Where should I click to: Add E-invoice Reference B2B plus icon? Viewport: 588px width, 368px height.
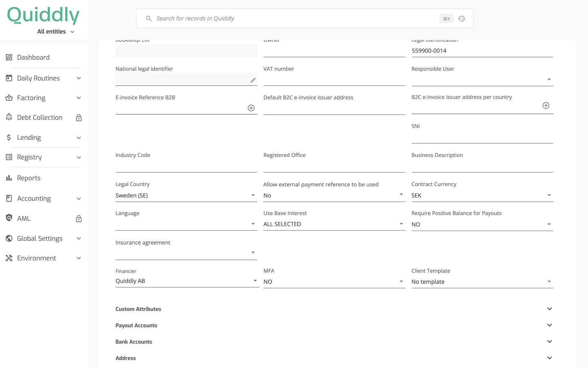pos(251,108)
